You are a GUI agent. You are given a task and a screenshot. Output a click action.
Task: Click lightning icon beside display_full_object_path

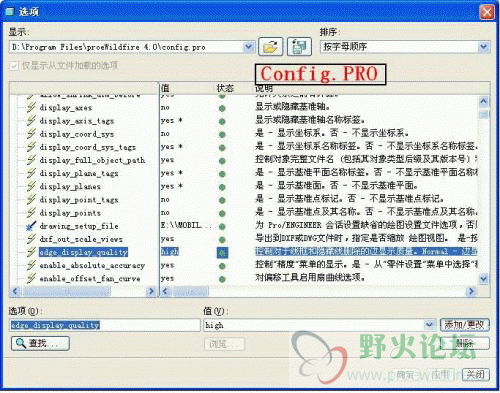(31, 160)
